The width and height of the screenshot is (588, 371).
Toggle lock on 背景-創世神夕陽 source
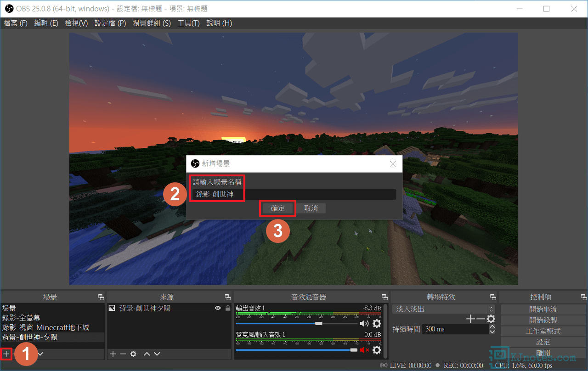(x=227, y=308)
